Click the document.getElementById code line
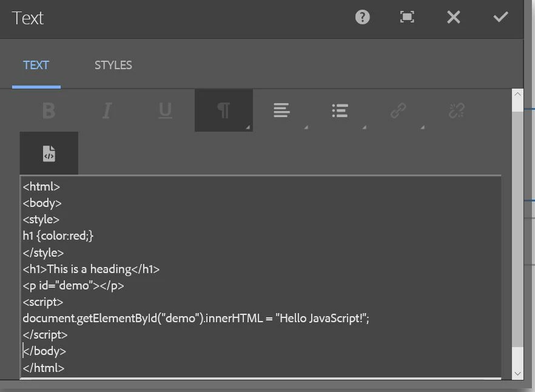 [x=196, y=319]
